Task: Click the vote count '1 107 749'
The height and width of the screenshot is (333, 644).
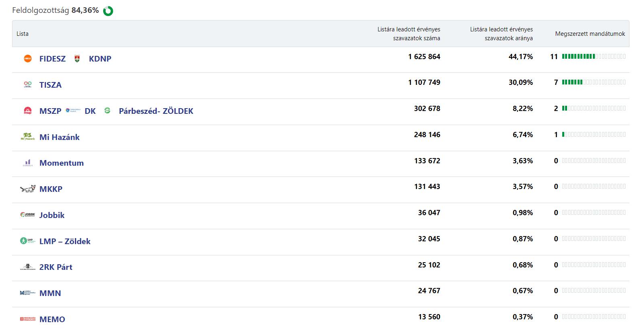Action: tap(424, 82)
